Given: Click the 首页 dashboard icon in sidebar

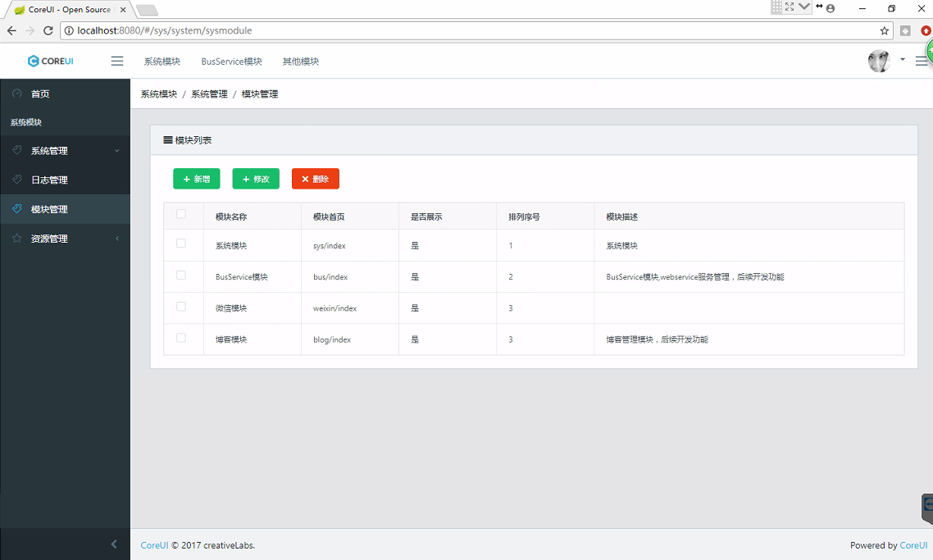Looking at the screenshot, I should [x=17, y=94].
